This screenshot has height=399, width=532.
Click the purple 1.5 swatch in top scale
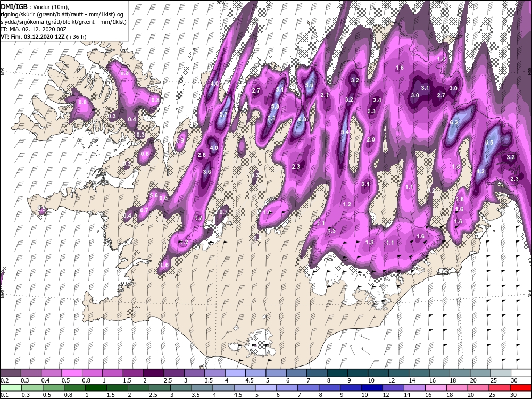[x=133, y=373]
